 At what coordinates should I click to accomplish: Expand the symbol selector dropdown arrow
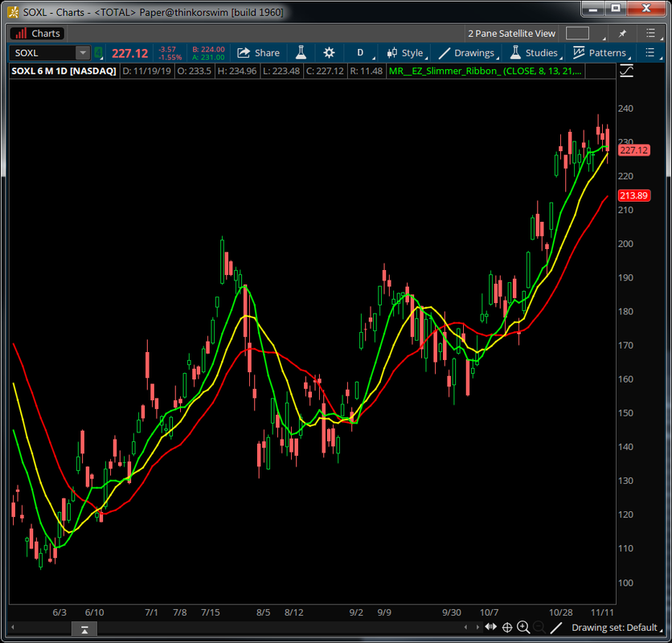click(x=83, y=53)
